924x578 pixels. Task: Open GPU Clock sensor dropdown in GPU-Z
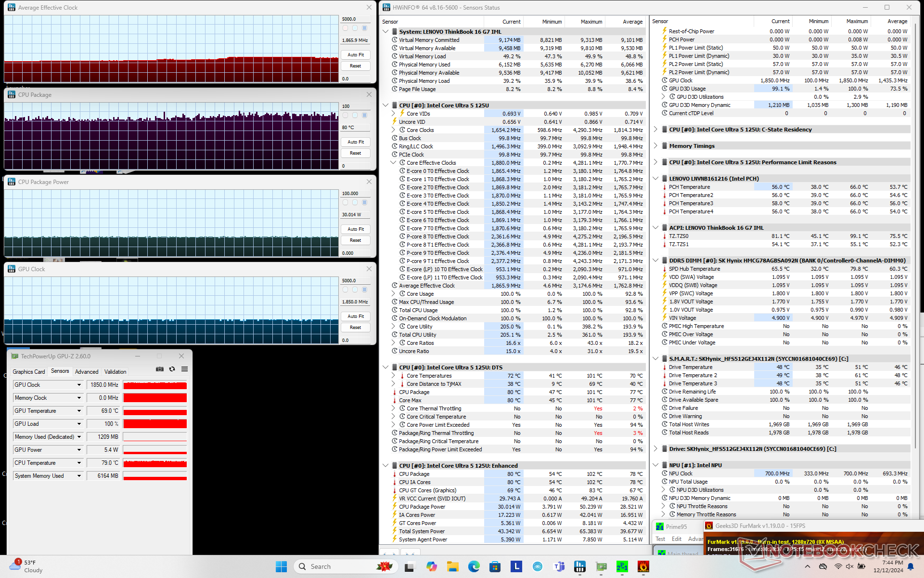(x=79, y=385)
